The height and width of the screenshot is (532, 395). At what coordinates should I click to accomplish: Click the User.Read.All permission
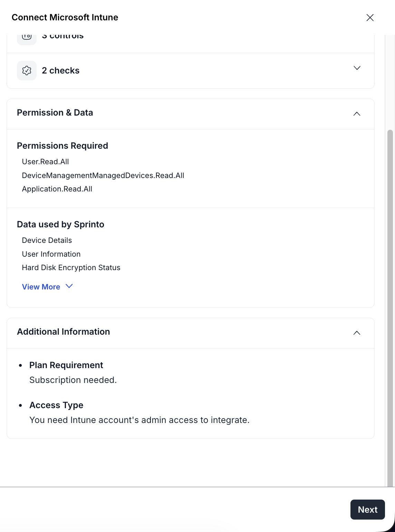tap(45, 162)
